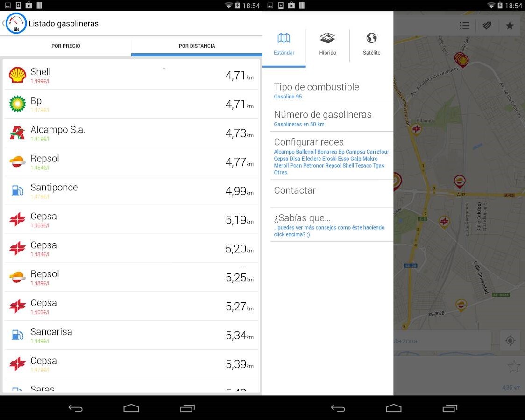This screenshot has width=525, height=420.
Task: Expand the Configurar redes network list
Action: coord(332,156)
